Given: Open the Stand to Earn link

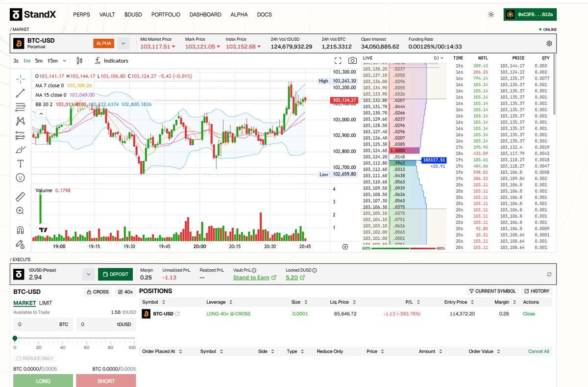Looking at the screenshot, I should [x=255, y=278].
